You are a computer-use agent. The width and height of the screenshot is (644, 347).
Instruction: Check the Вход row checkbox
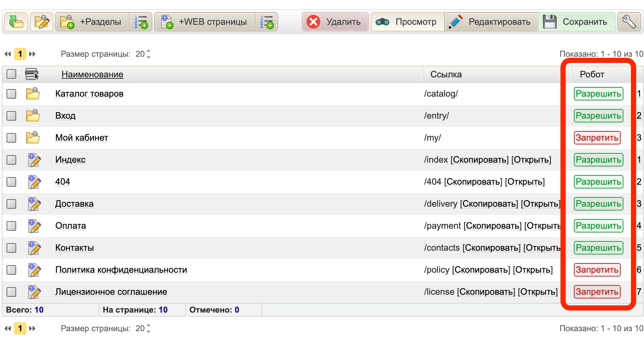pos(11,116)
